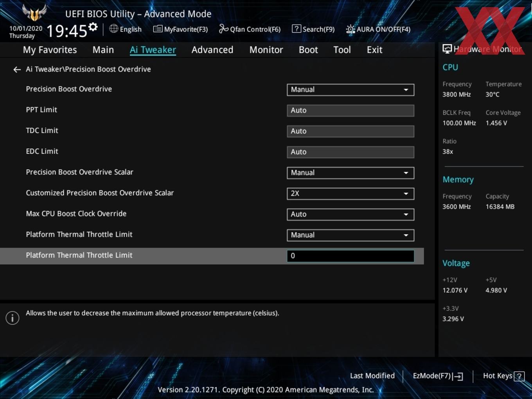Click the Core Voltage value 1.456 V

(496, 123)
